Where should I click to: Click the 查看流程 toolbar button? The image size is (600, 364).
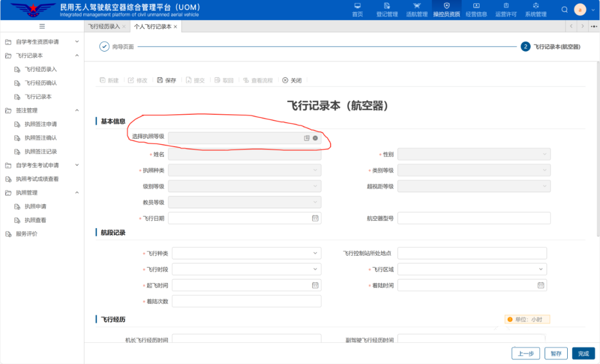(258, 80)
